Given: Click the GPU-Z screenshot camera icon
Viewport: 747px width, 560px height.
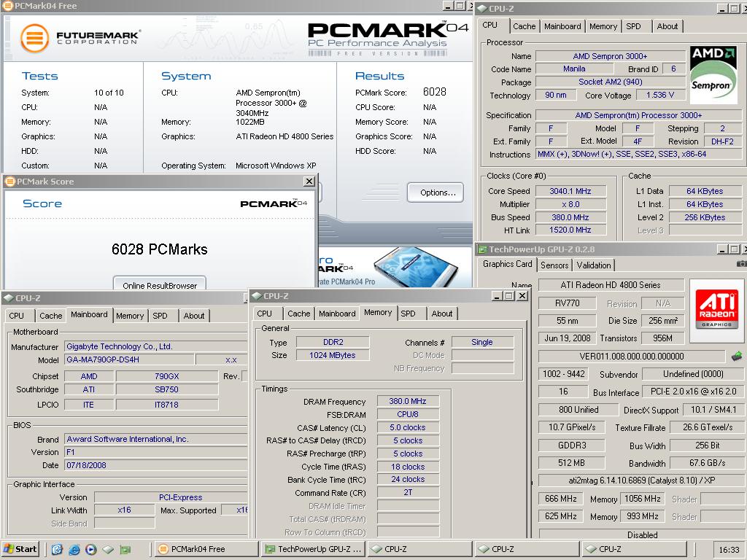Looking at the screenshot, I should click(x=742, y=263).
